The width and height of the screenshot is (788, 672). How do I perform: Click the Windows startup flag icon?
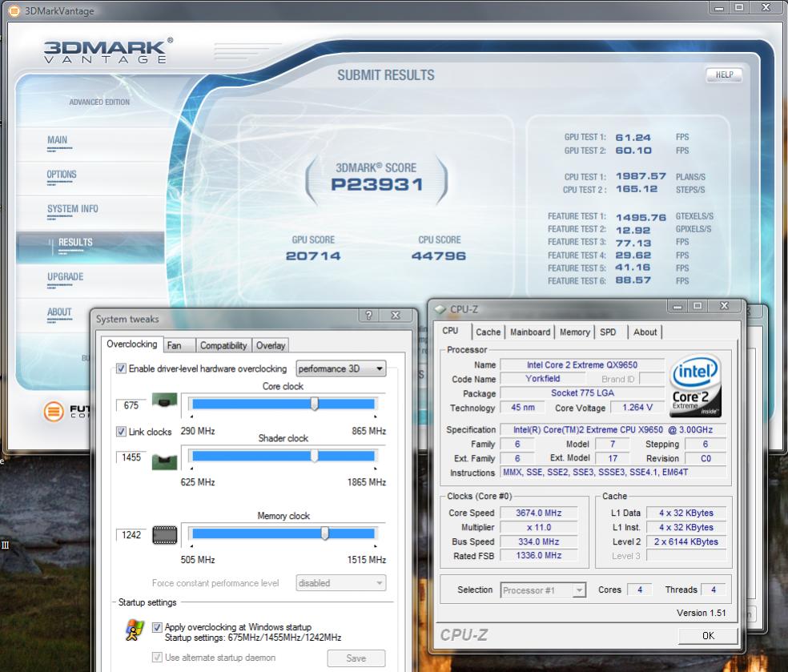pyautogui.click(x=135, y=630)
